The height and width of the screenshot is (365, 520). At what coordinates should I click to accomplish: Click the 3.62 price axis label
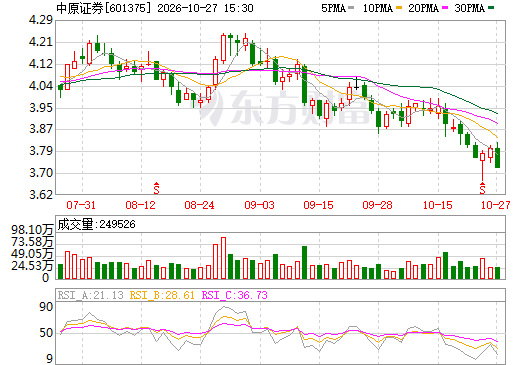click(41, 195)
